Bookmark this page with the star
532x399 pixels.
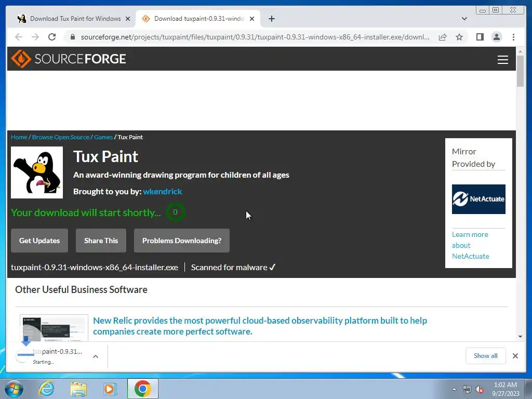click(x=459, y=37)
